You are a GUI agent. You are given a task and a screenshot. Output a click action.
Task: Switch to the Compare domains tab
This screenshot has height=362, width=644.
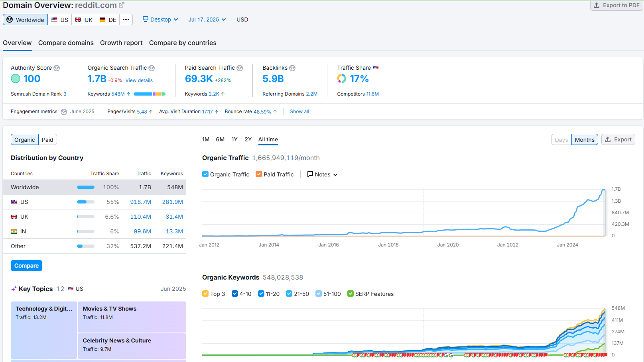tap(66, 43)
